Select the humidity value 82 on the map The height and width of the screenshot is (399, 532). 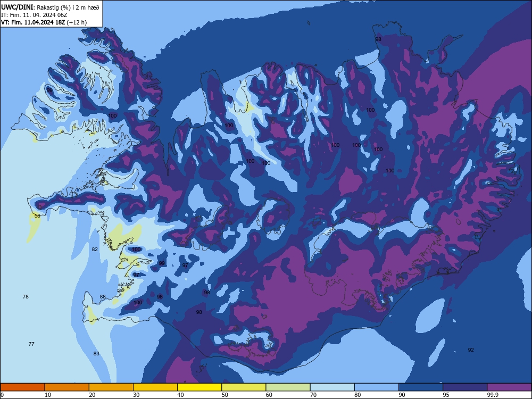point(95,249)
